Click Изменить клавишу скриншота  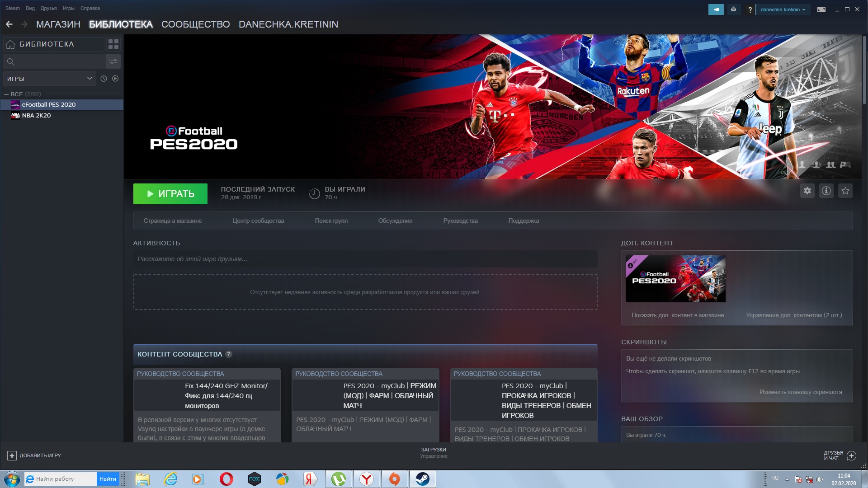801,392
